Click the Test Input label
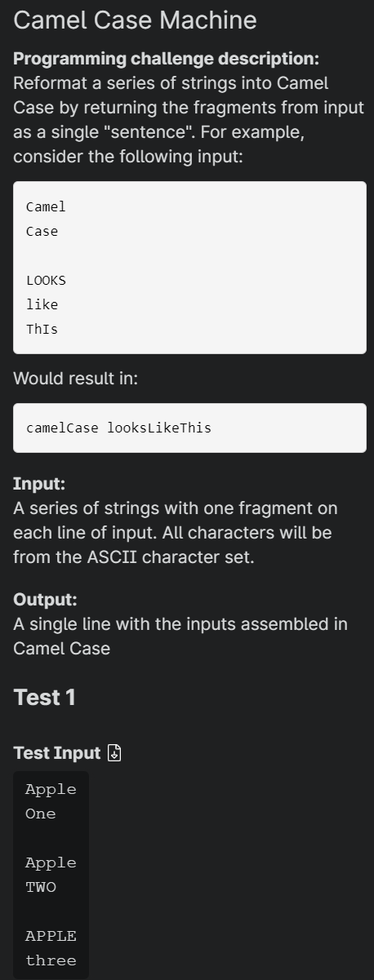This screenshot has width=374, height=980. [x=57, y=753]
